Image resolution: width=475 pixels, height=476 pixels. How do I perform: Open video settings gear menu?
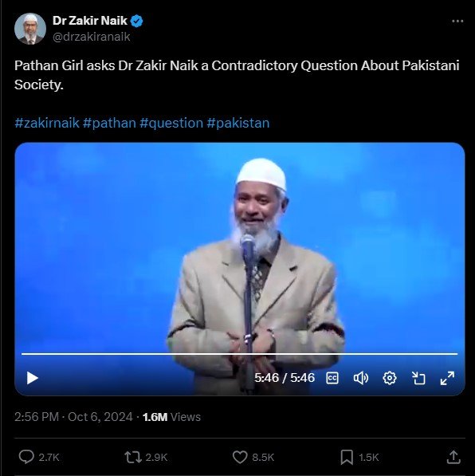coord(390,378)
